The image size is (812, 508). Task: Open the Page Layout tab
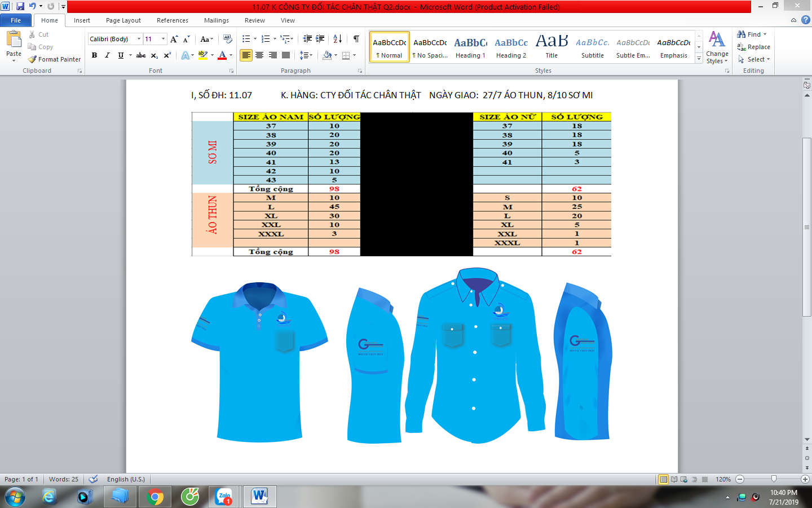tap(123, 20)
